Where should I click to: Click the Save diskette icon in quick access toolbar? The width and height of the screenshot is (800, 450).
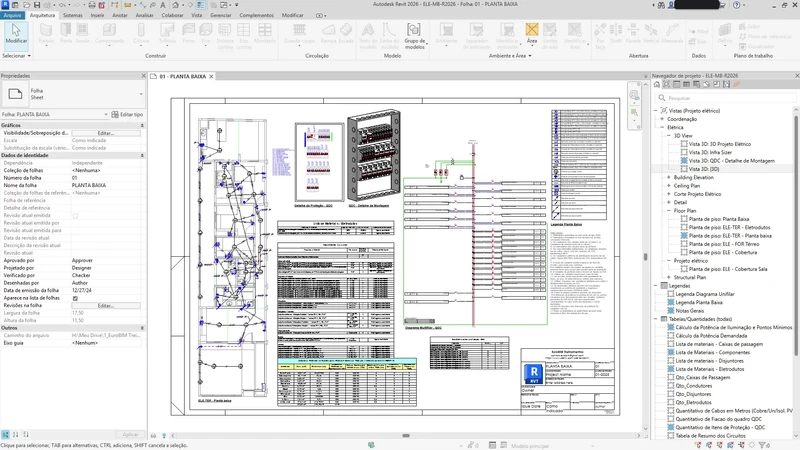point(37,5)
